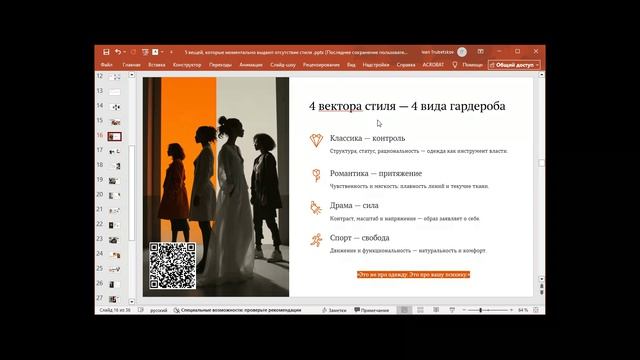This screenshot has width=640, height=360.
Task: Select the silhouettes photo on slide
Action: pos(216,187)
